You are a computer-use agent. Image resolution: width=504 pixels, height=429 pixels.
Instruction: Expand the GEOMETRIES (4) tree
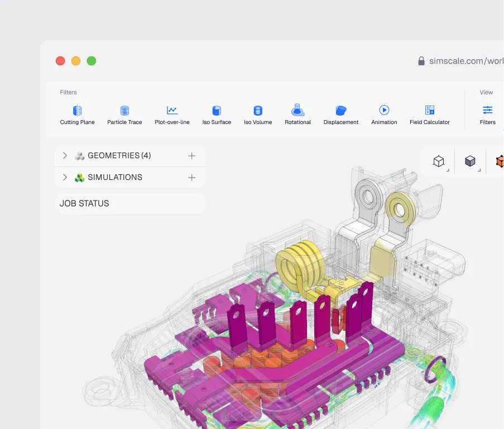(x=65, y=156)
